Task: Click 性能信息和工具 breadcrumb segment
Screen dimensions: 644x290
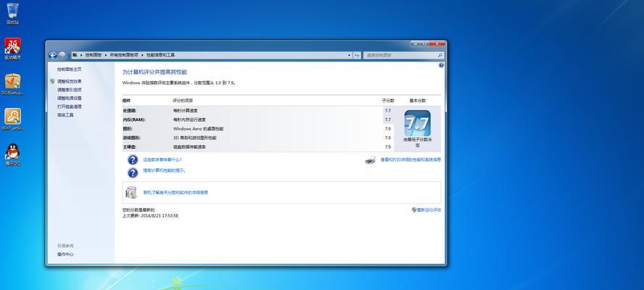Action: (x=161, y=55)
